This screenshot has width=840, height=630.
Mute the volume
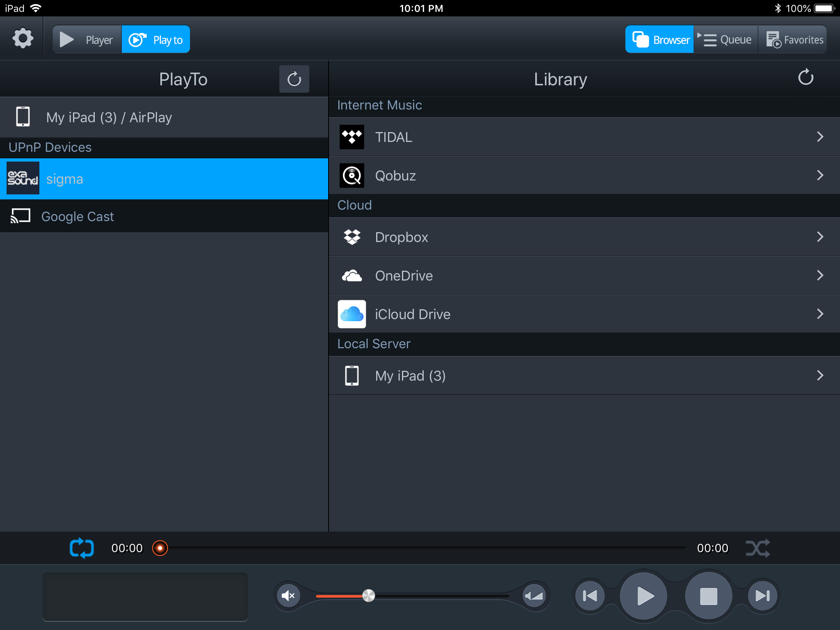click(288, 595)
